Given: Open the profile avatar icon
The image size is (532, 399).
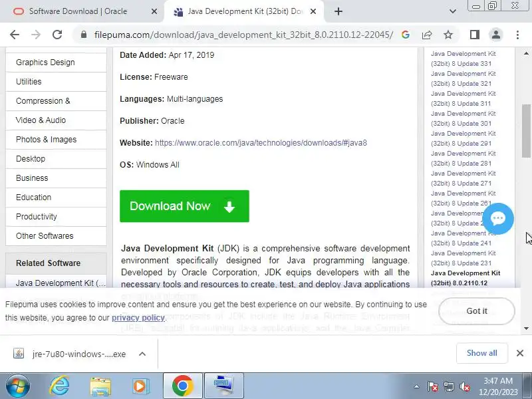Looking at the screenshot, I should 495,35.
